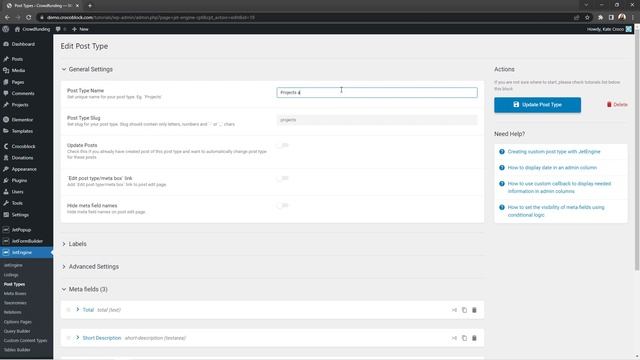Click the Short Description field title

click(x=102, y=338)
